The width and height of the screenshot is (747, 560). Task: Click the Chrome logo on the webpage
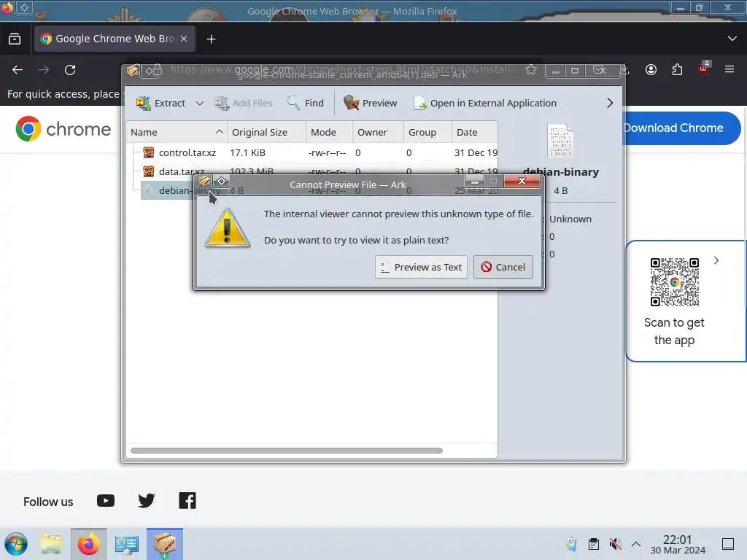pyautogui.click(x=63, y=129)
